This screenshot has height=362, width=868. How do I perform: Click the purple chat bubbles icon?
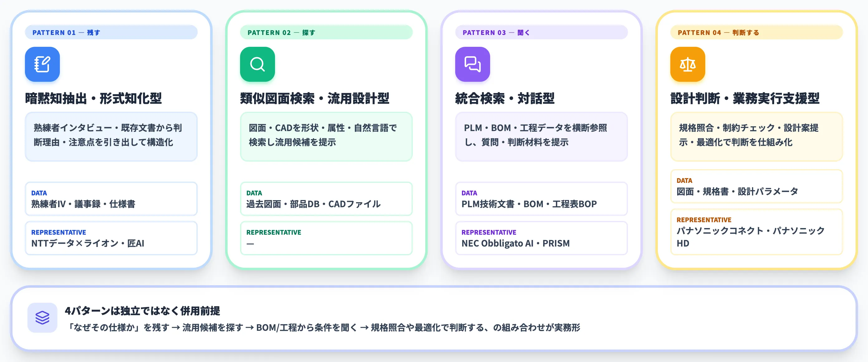click(x=472, y=64)
